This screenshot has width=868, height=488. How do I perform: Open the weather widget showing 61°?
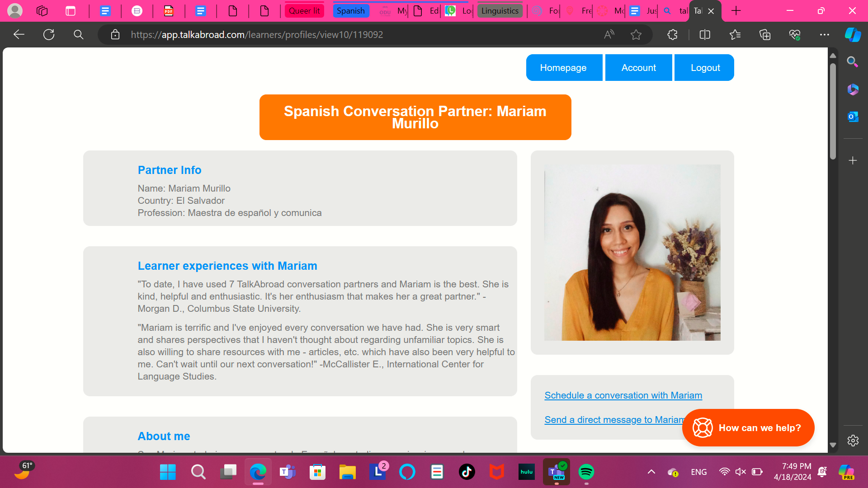pyautogui.click(x=24, y=470)
